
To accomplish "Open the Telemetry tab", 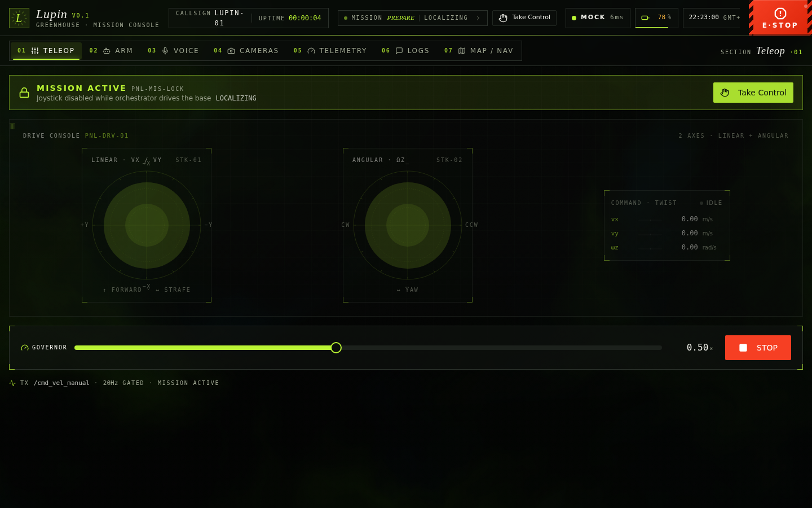I will (330, 51).
